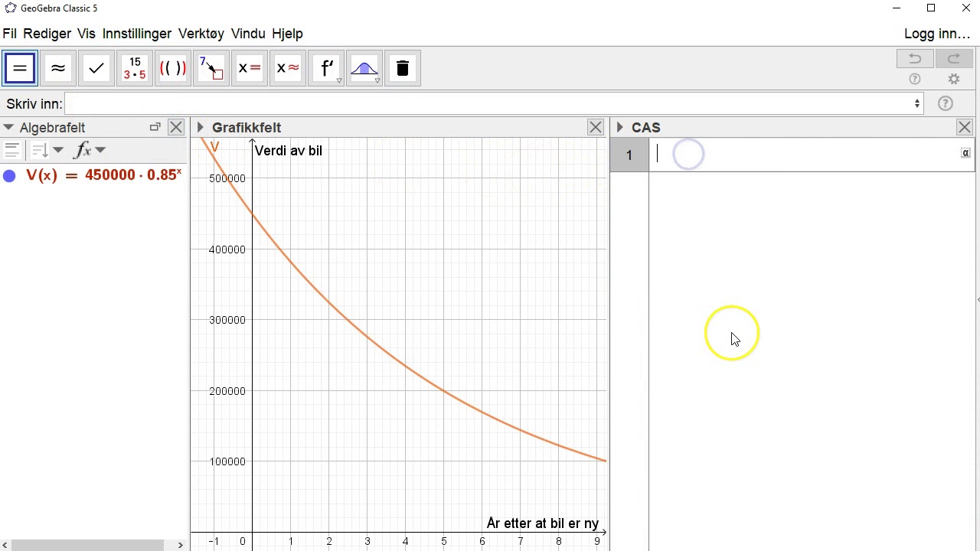The image size is (980, 551).
Task: Open the settings gear icon
Action: 954,80
